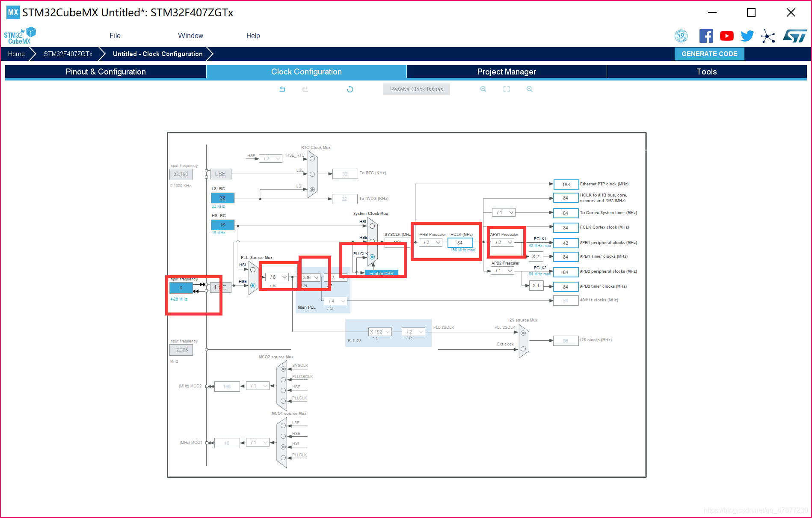Viewport: 812px width, 518px height.
Task: Switch to the Tools tab
Action: point(707,71)
